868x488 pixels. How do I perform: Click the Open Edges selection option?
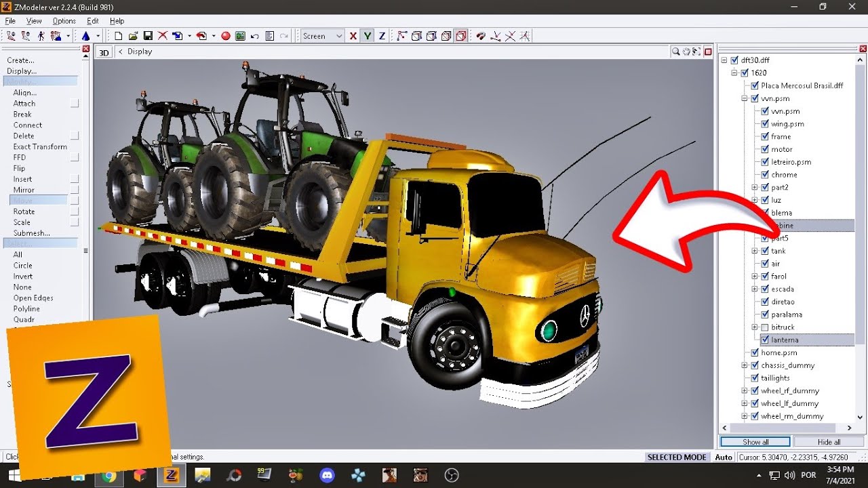(33, 298)
